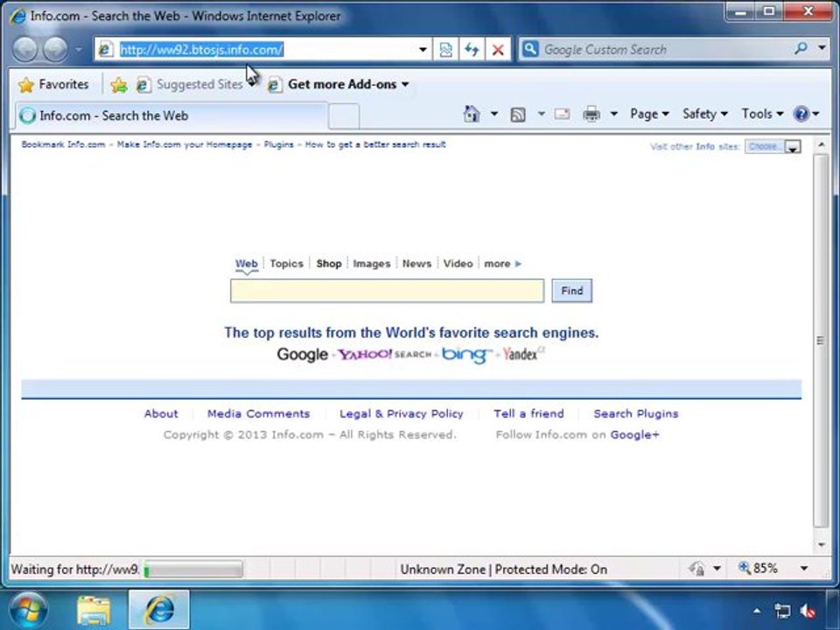Click Tell a friend link
The image size is (840, 630).
(528, 414)
